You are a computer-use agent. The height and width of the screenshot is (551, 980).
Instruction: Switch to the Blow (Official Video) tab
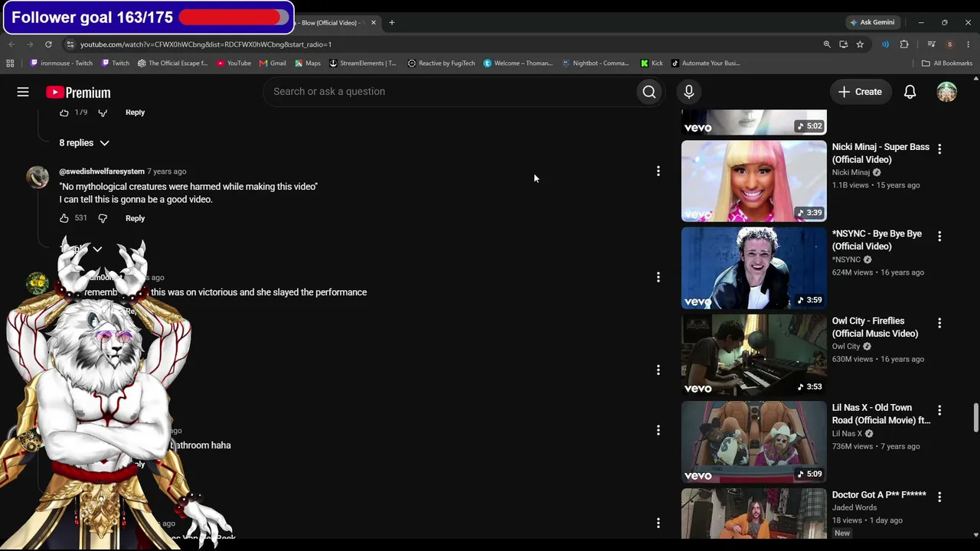[329, 22]
